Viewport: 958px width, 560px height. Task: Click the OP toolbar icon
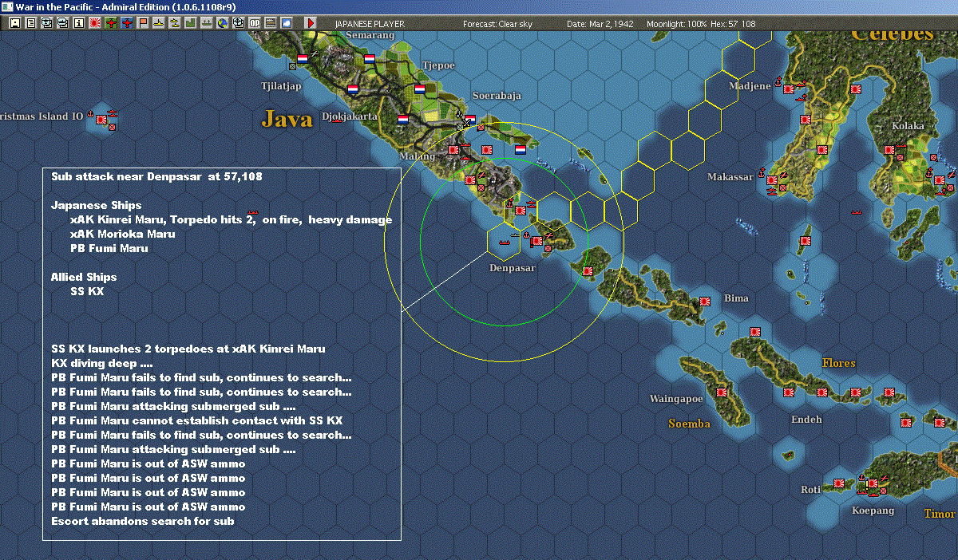click(254, 24)
